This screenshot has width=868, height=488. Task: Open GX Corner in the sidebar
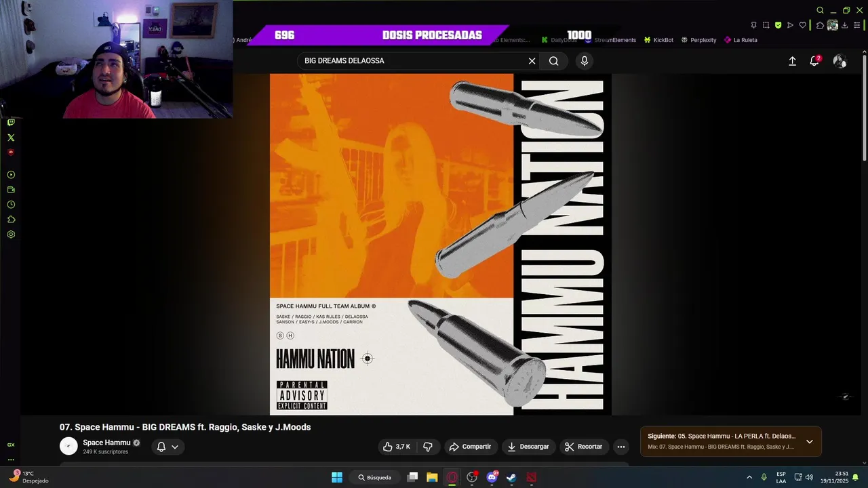tap(11, 445)
